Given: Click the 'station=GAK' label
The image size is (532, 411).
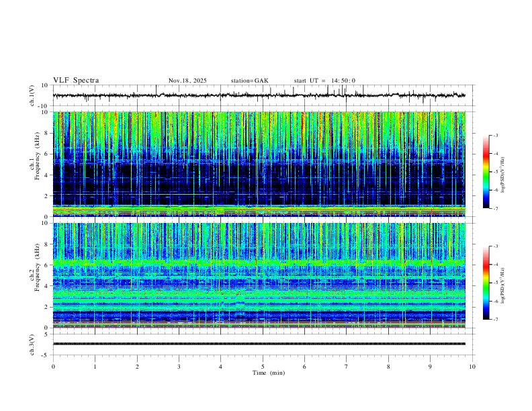Looking at the screenshot, I should tap(250, 81).
